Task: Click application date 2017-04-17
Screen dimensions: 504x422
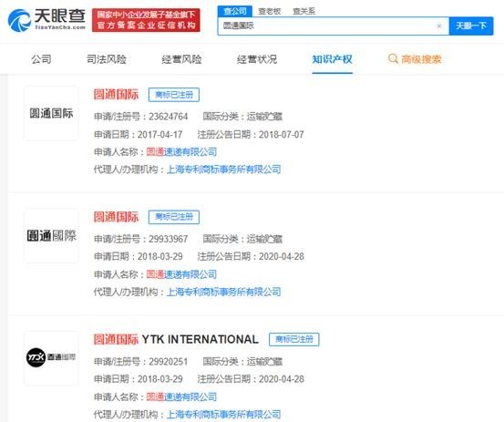Action: tap(160, 134)
